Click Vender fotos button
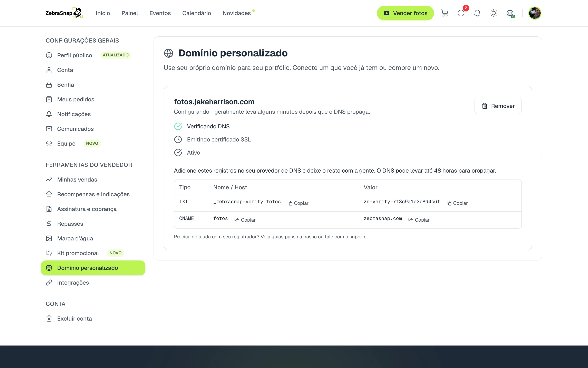This screenshot has height=368, width=588. point(405,13)
